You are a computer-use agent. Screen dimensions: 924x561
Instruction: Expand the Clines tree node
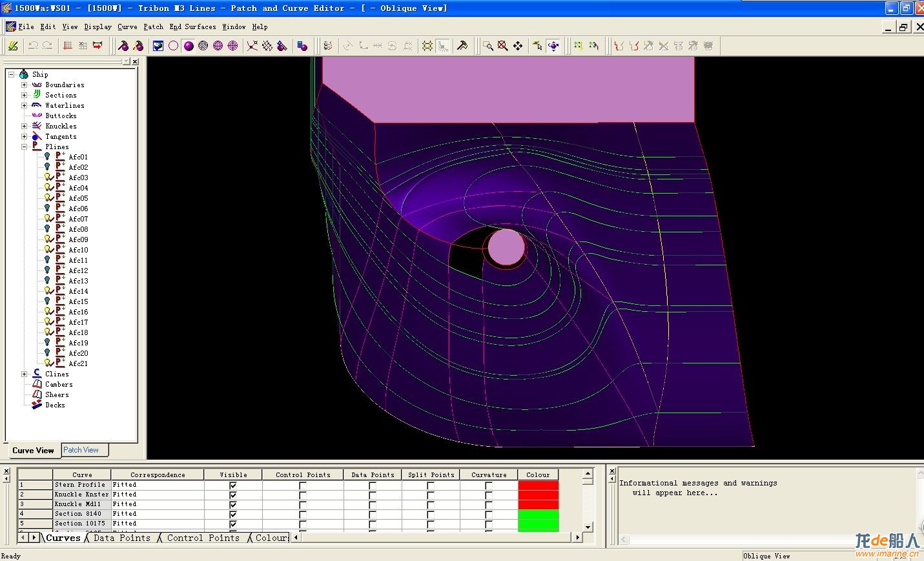[24, 374]
